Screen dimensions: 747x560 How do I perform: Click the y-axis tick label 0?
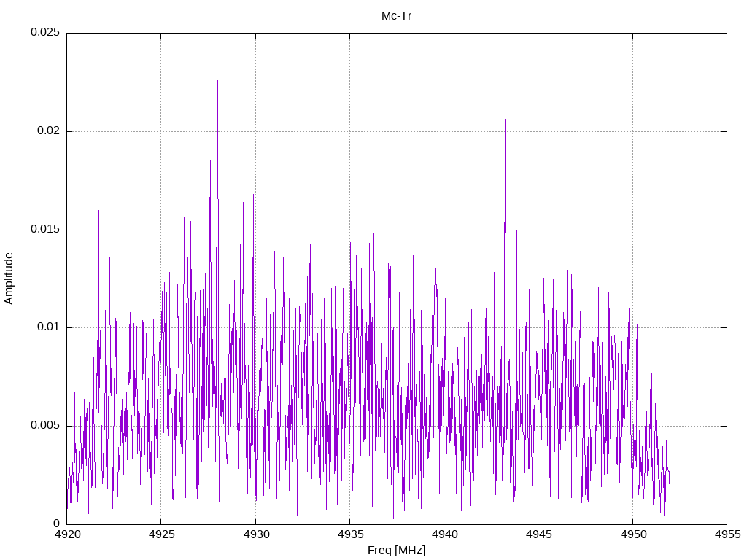click(x=57, y=524)
